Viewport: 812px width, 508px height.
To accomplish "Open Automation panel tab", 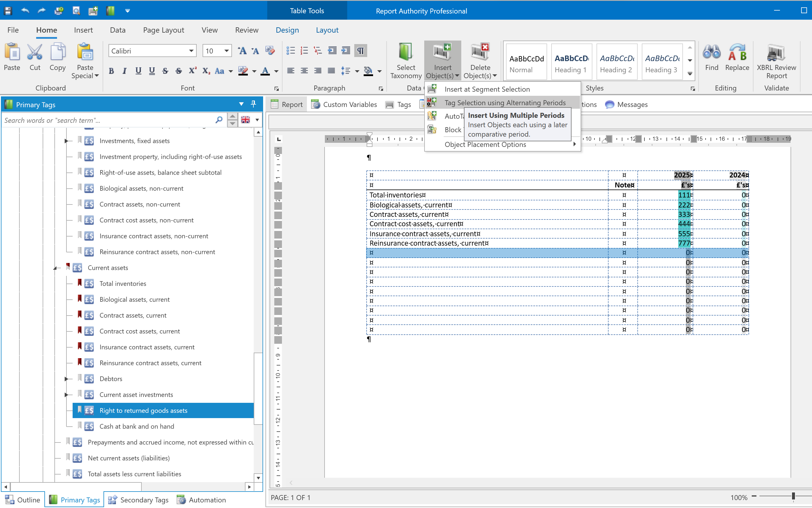I will pos(201,499).
